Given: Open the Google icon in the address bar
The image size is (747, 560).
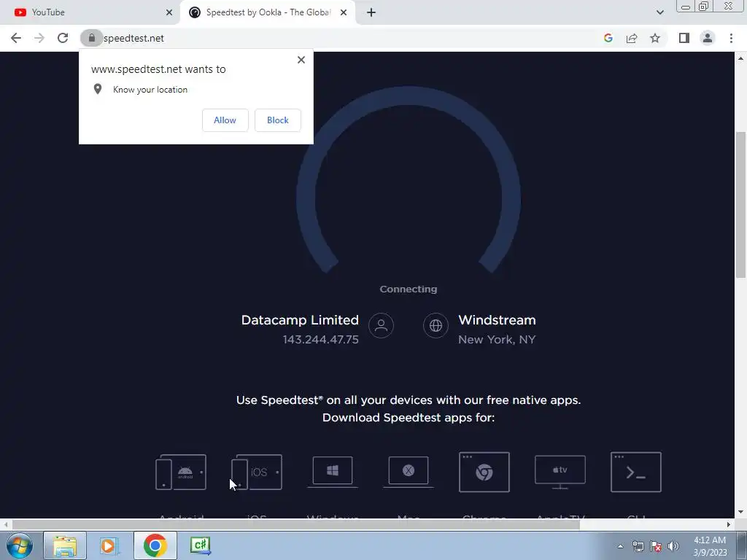Looking at the screenshot, I should 608,38.
